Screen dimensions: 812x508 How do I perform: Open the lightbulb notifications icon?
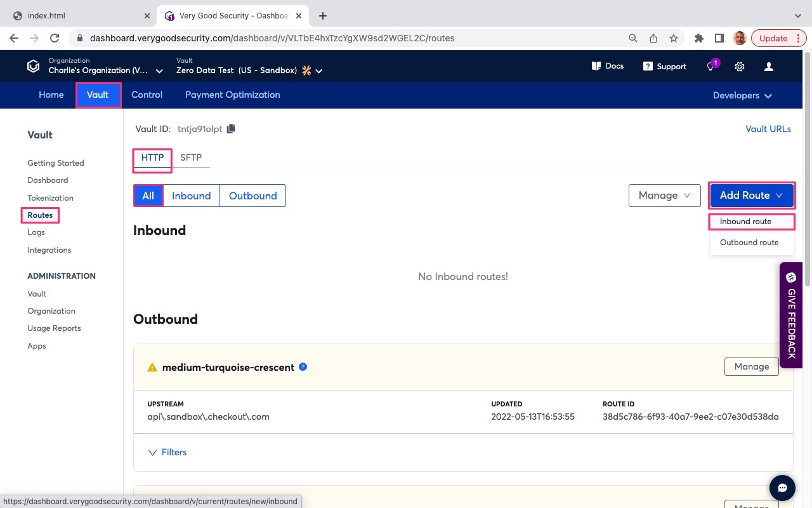(x=712, y=66)
